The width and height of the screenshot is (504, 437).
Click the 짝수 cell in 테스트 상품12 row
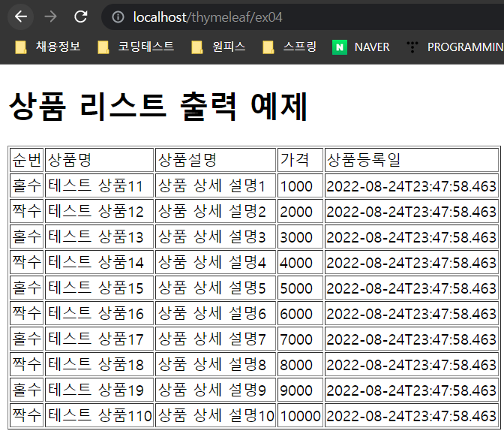tap(27, 211)
